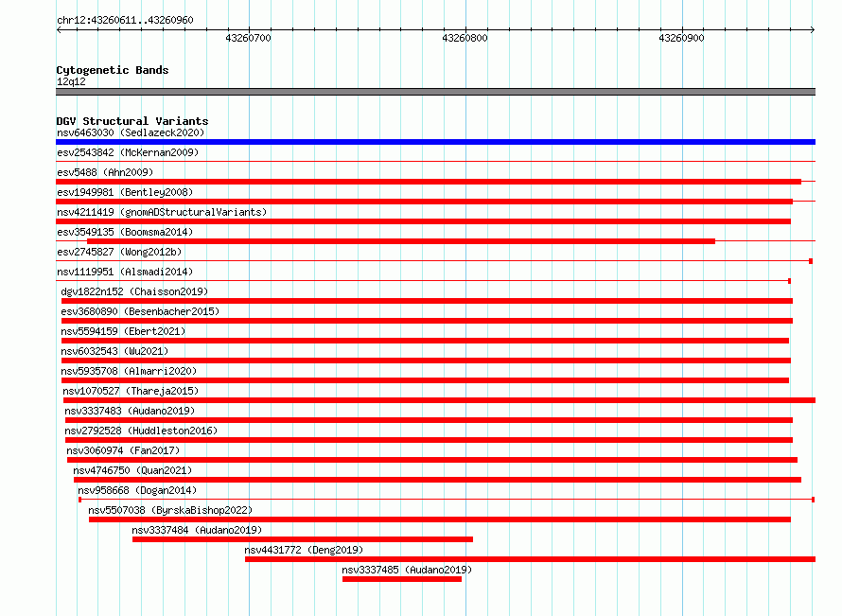This screenshot has width=842, height=616.
Task: Open esv1949981 (Bentley2008) variant
Action: coord(125,192)
